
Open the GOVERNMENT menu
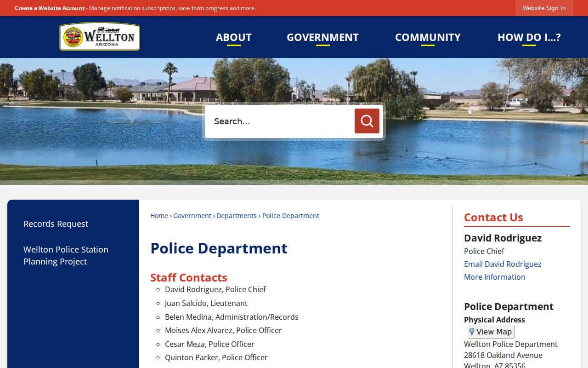coord(322,37)
